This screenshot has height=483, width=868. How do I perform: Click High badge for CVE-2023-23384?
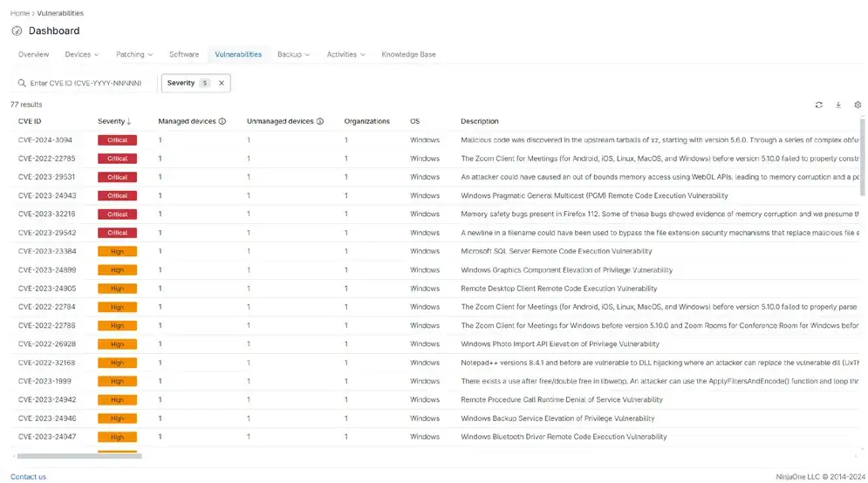pos(118,251)
